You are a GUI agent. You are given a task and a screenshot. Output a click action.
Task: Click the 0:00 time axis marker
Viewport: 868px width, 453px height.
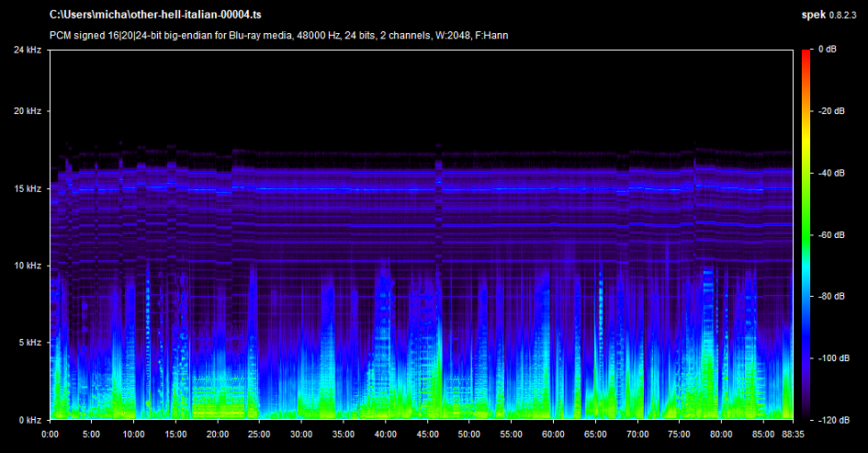click(x=51, y=434)
